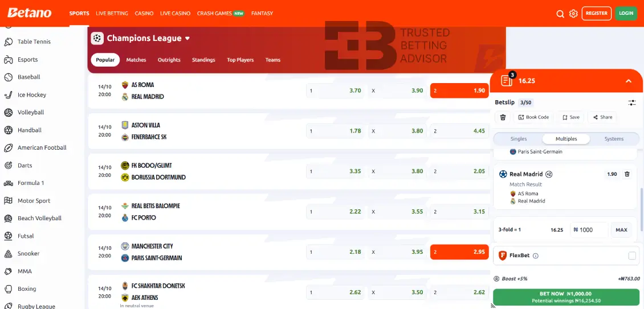Toggle Paris Saint-Germain win odds 2.95
644x309 pixels.
[x=459, y=252]
